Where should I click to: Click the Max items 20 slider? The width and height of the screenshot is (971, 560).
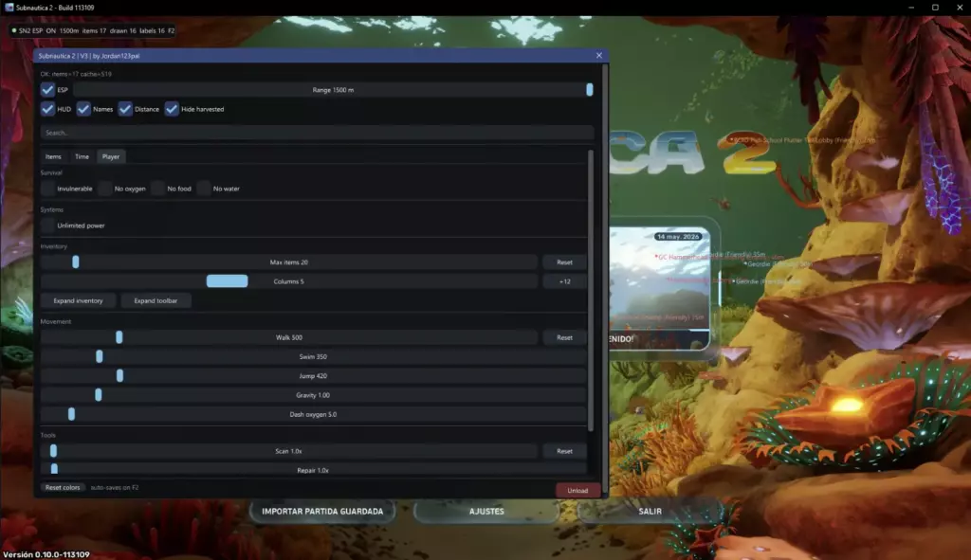point(288,262)
